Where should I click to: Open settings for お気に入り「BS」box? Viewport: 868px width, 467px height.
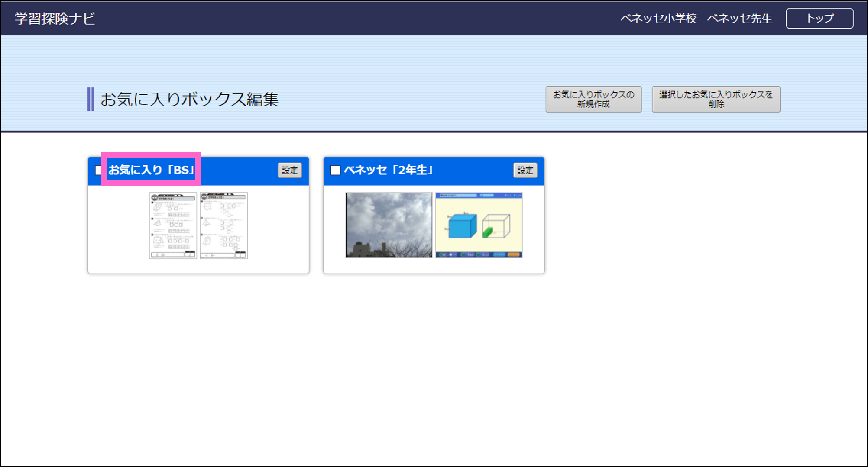point(289,170)
